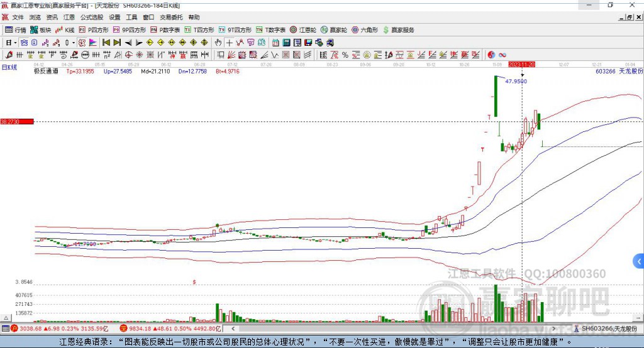The width and height of the screenshot is (644, 348).
Task: Click the up-triangle button beside volume pane
Action: tap(6, 318)
